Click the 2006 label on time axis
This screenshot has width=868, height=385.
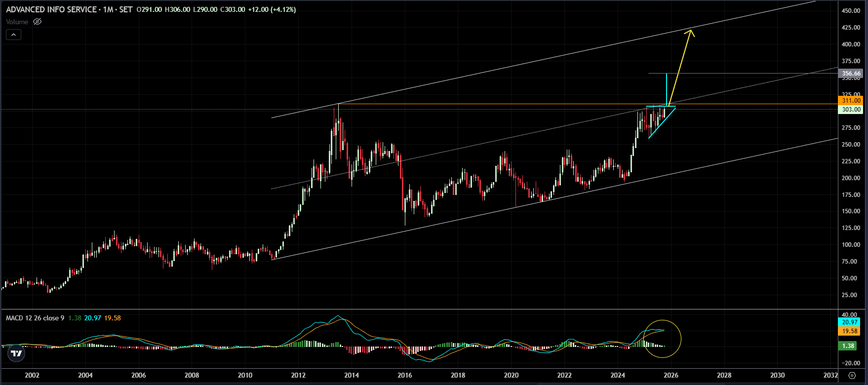click(139, 375)
